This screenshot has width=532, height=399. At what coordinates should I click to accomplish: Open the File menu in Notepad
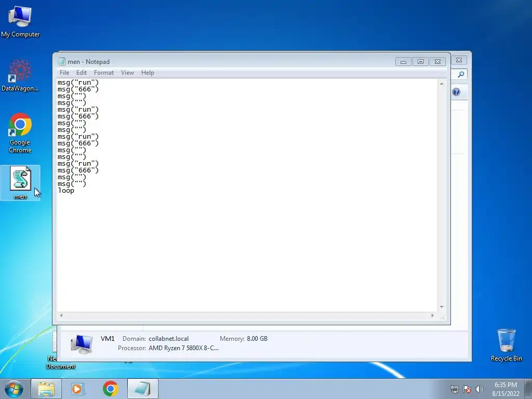64,73
